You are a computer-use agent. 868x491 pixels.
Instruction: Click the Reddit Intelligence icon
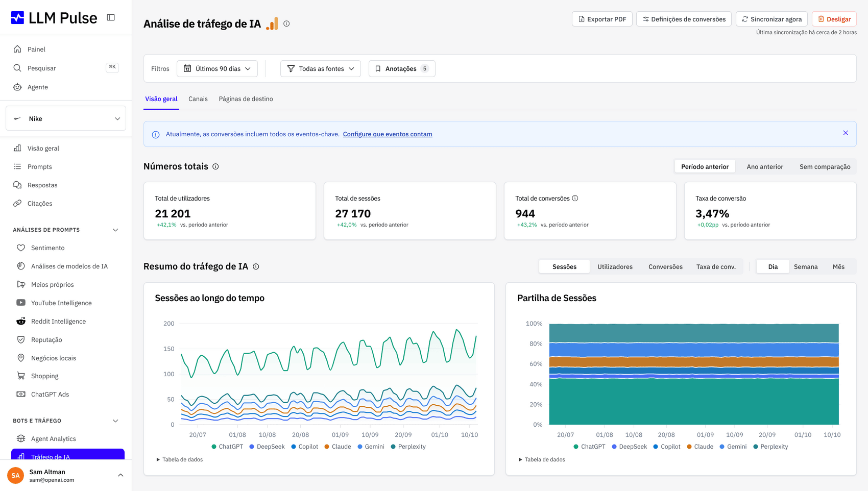coord(21,321)
